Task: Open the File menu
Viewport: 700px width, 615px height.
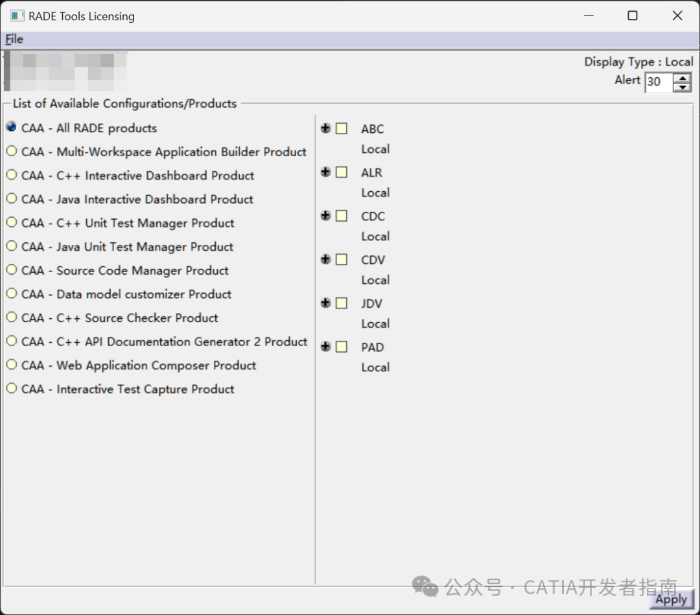Action: coord(14,40)
